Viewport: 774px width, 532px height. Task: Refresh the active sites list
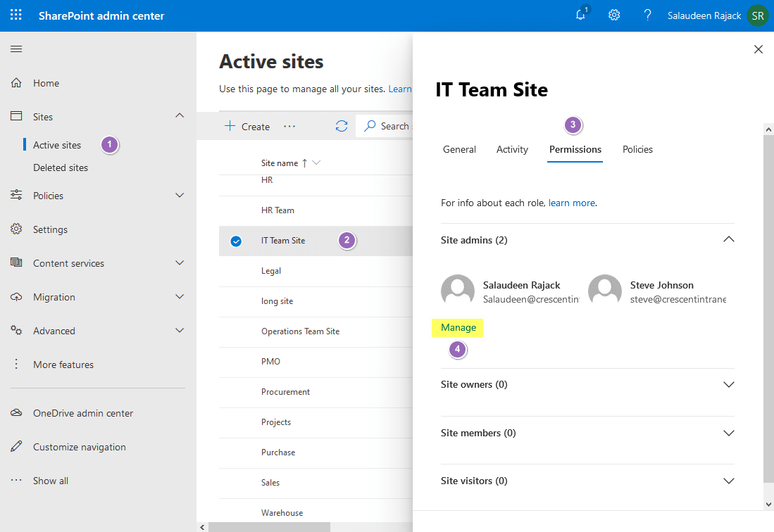tap(342, 126)
